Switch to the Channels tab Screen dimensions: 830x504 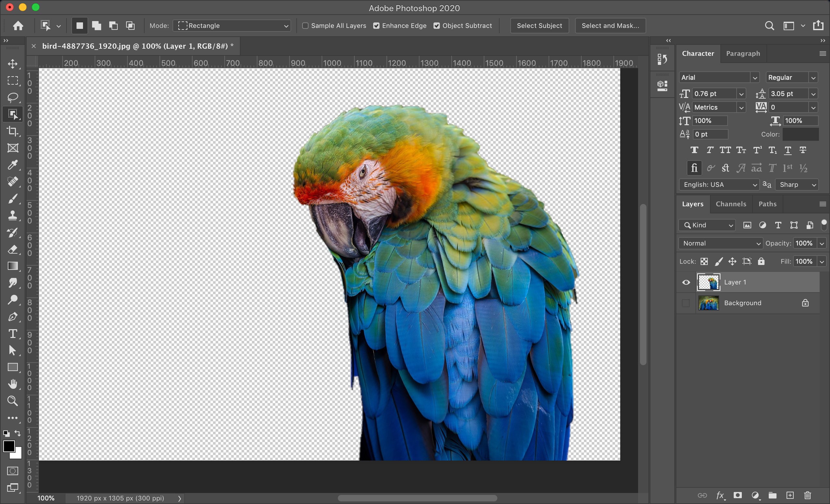[x=731, y=204]
